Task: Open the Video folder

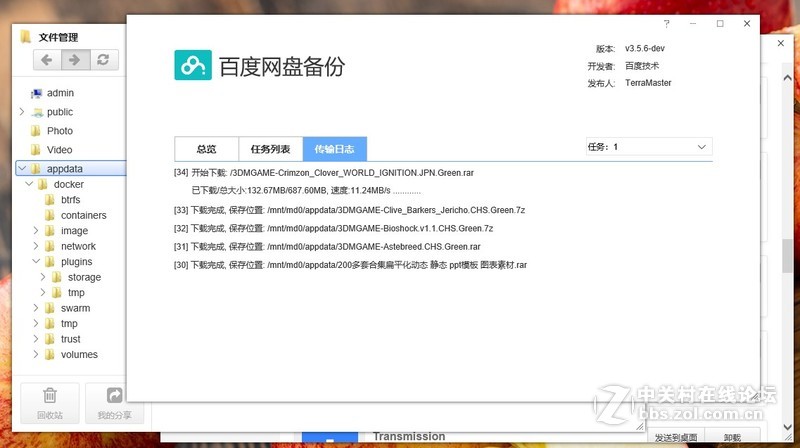Action: point(59,150)
